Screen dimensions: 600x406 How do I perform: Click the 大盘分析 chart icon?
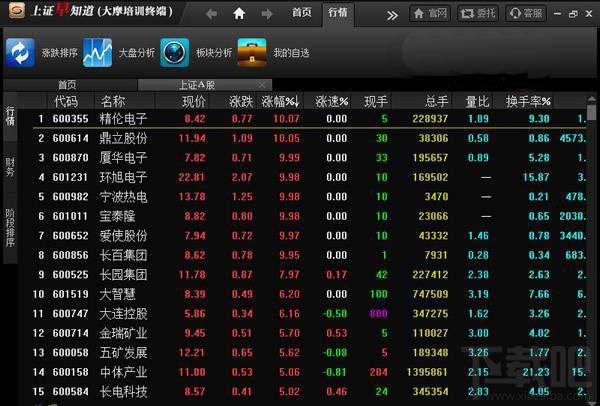pos(98,52)
